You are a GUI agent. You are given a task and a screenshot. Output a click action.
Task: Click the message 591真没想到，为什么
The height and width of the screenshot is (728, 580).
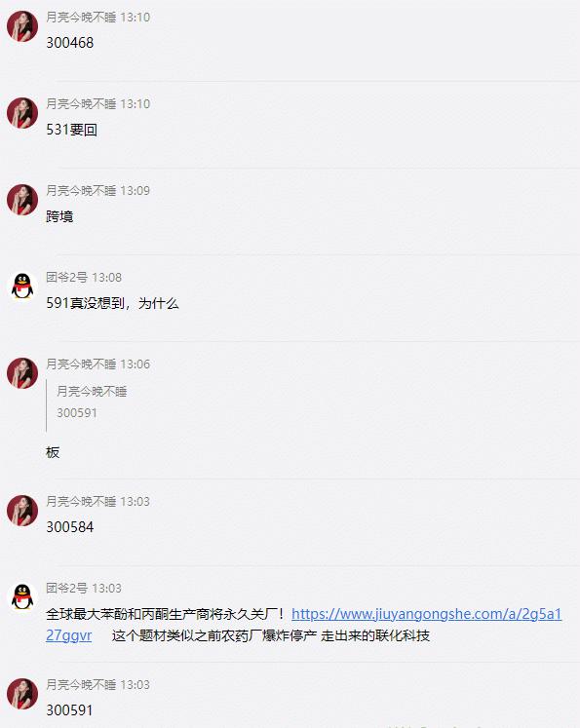(112, 303)
